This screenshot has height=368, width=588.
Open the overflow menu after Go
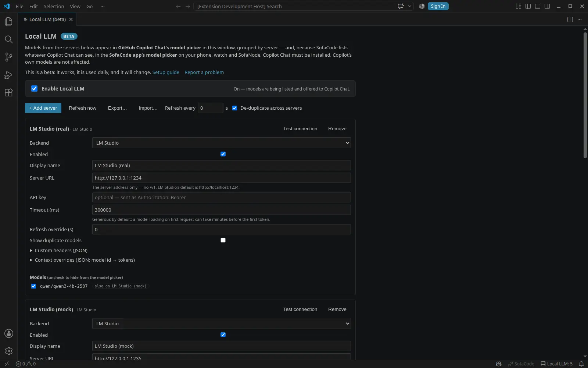(103, 6)
